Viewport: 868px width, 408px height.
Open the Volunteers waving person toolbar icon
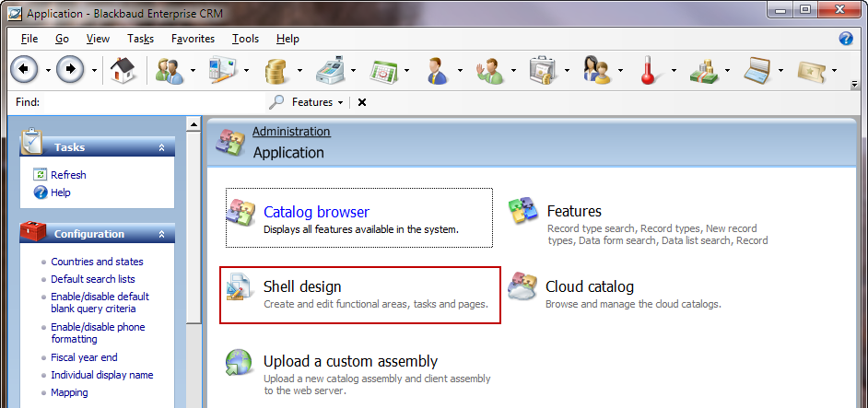click(490, 71)
